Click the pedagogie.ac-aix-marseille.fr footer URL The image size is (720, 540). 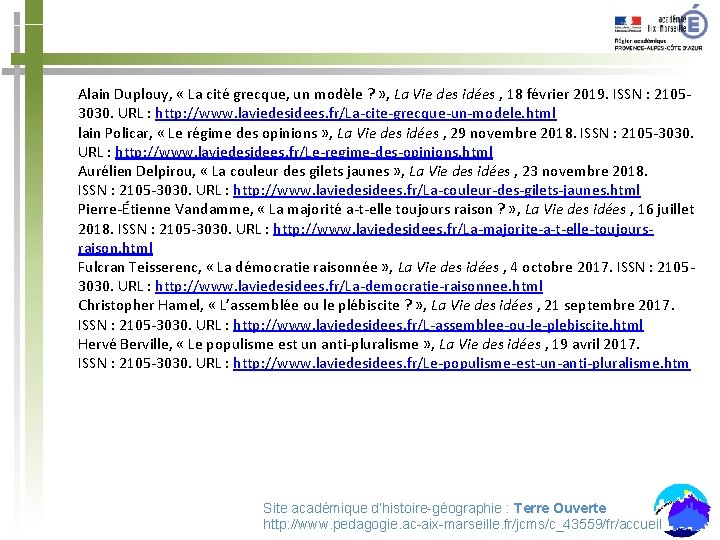pyautogui.click(x=462, y=524)
